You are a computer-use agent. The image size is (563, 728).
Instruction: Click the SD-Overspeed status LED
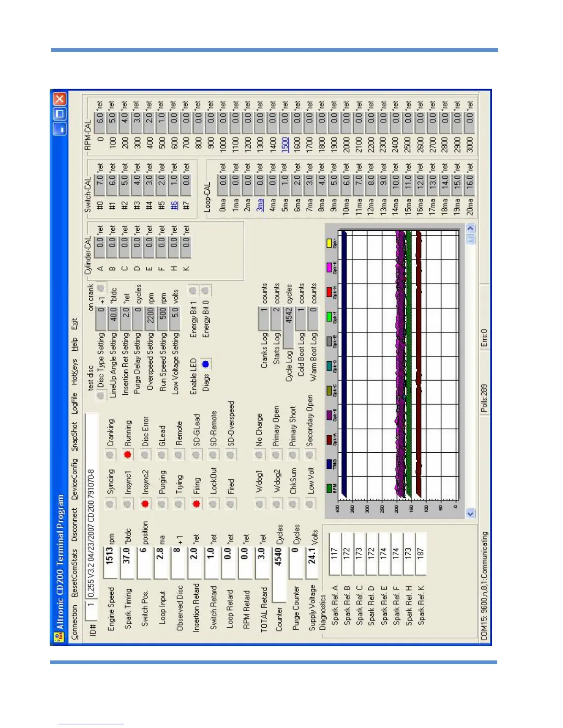230,455
